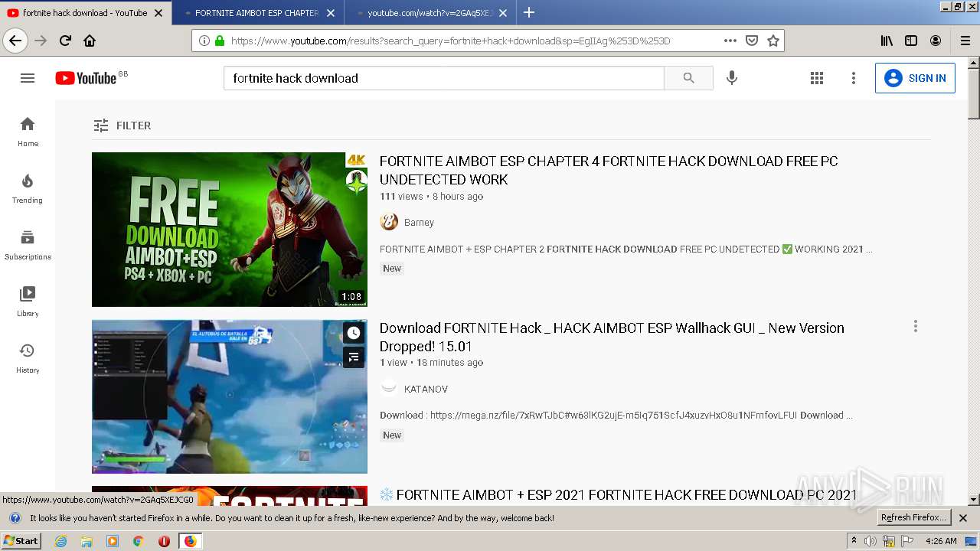Screen dimensions: 980x551
Task: Go to the Firefox home page
Action: [x=90, y=41]
